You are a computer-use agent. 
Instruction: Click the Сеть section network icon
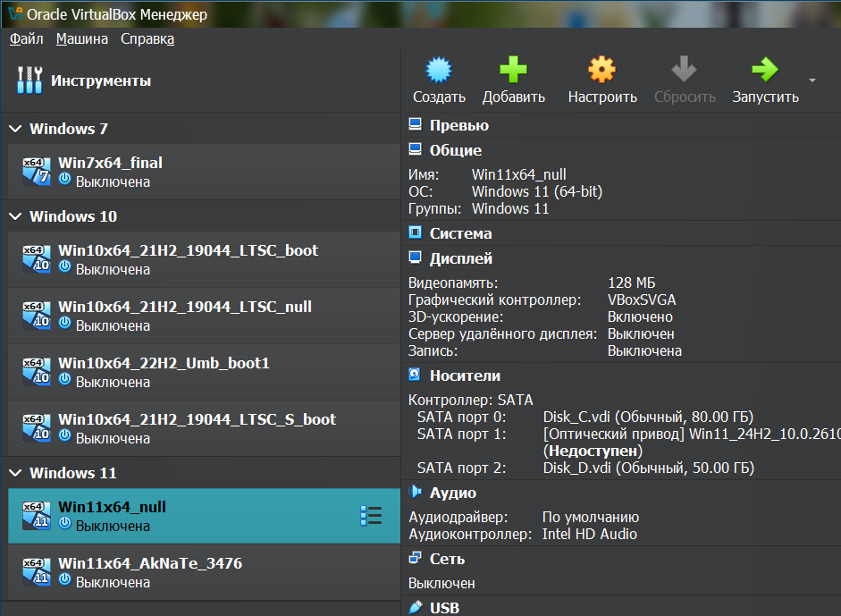415,558
